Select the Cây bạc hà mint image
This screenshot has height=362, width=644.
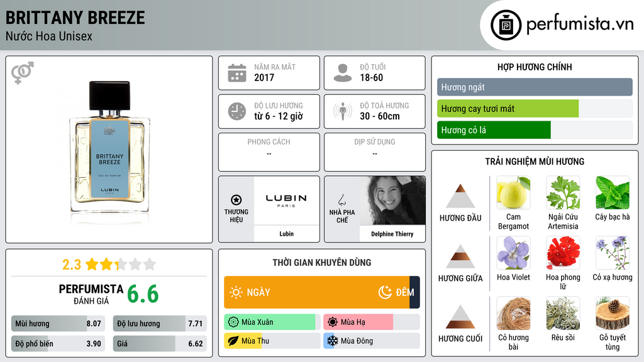[x=613, y=192]
